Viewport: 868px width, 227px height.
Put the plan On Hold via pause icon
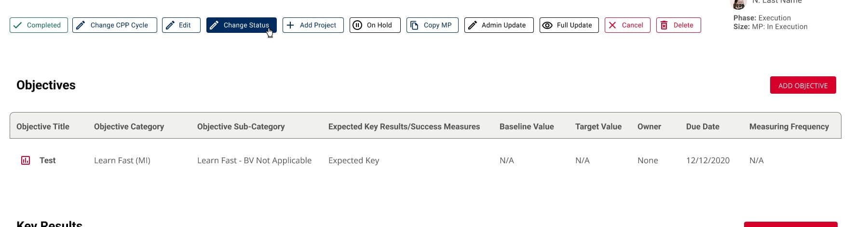coord(357,25)
